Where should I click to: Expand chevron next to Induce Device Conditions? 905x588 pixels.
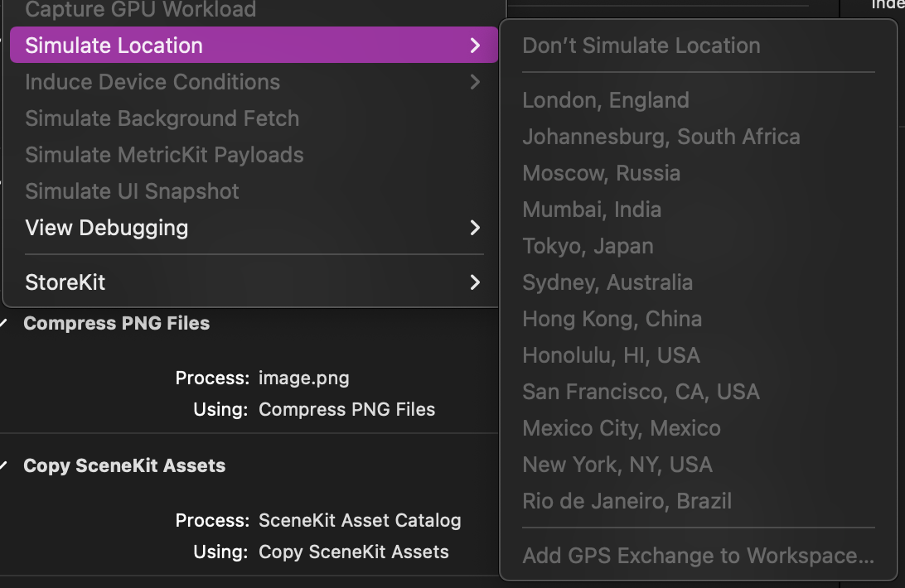pos(475,82)
